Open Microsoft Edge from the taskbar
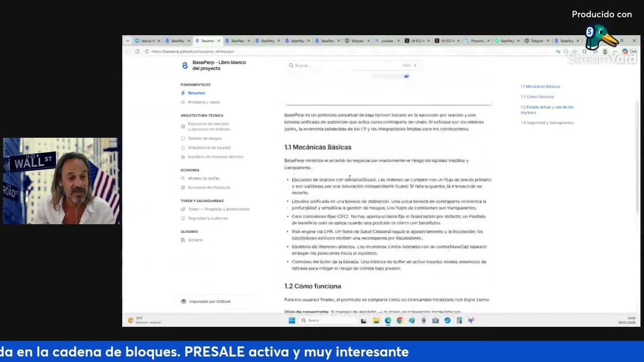The image size is (644, 362). (388, 320)
